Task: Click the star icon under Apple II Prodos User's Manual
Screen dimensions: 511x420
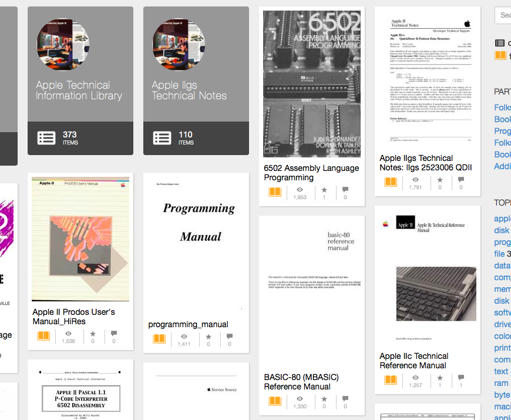Action: [93, 334]
